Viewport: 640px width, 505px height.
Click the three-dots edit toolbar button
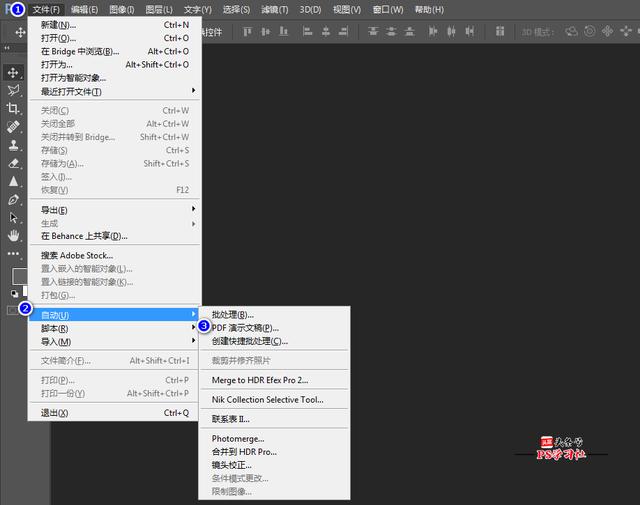point(13,254)
